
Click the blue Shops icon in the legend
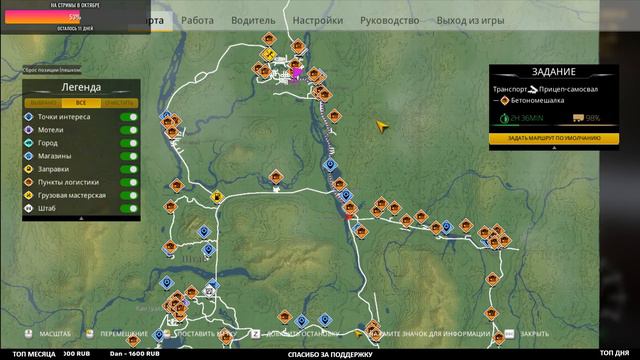coord(29,156)
